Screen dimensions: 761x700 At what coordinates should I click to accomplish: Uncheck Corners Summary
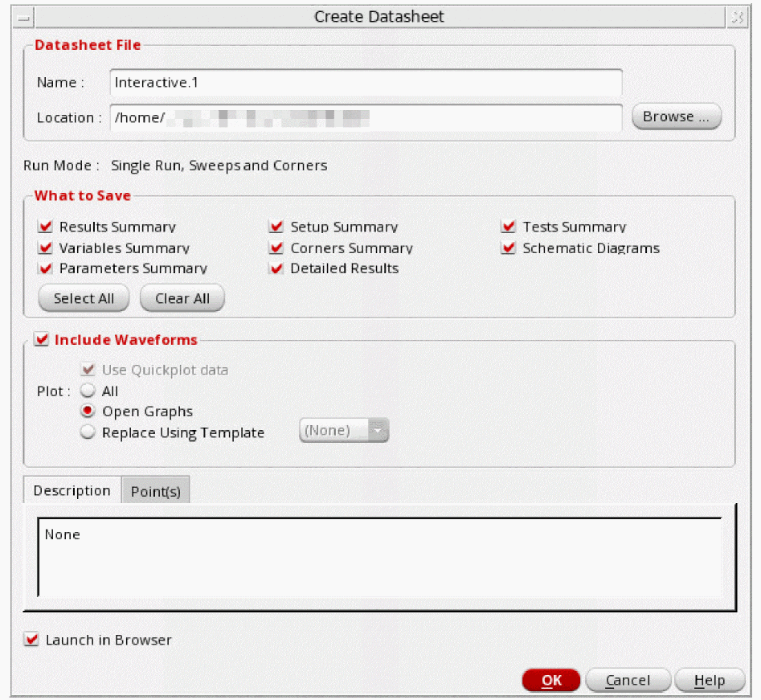pyautogui.click(x=276, y=248)
